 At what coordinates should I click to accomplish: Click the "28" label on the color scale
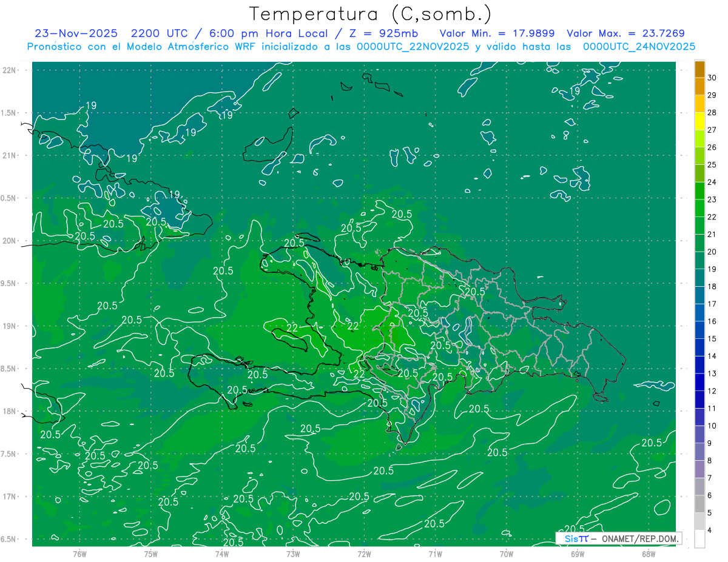[712, 113]
